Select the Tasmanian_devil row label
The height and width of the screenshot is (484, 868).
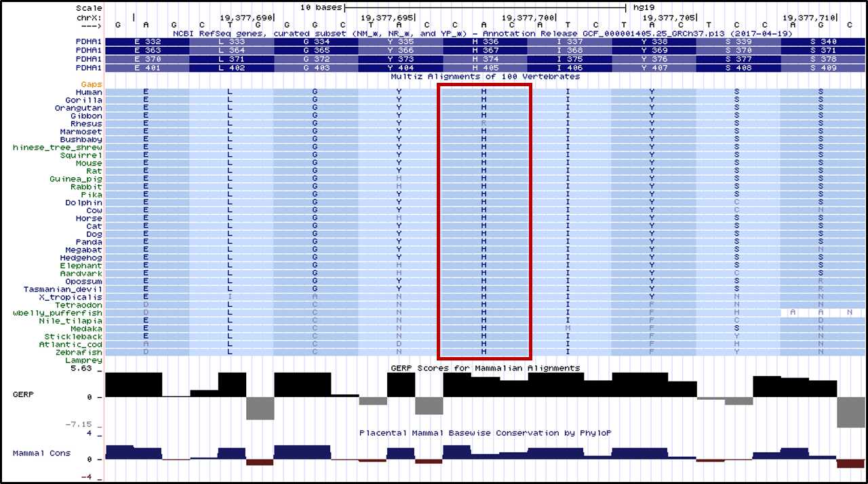coord(63,290)
